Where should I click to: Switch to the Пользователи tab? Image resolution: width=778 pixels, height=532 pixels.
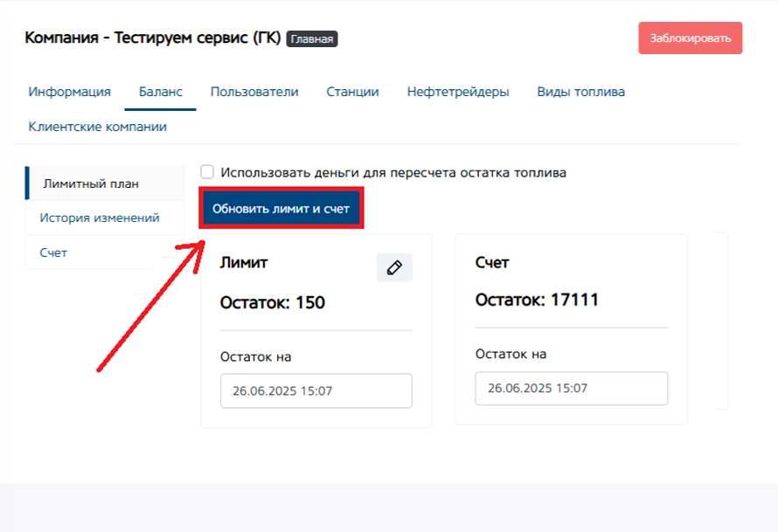click(254, 92)
